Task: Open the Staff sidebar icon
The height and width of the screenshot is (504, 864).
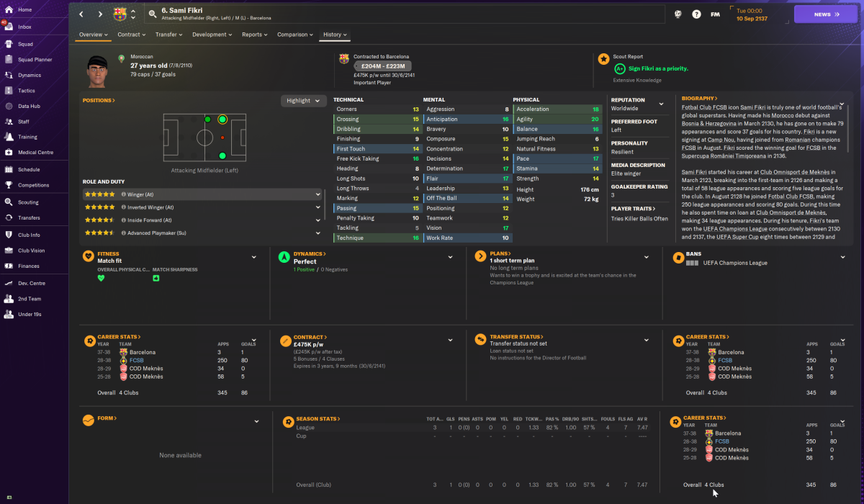Action: 8,122
